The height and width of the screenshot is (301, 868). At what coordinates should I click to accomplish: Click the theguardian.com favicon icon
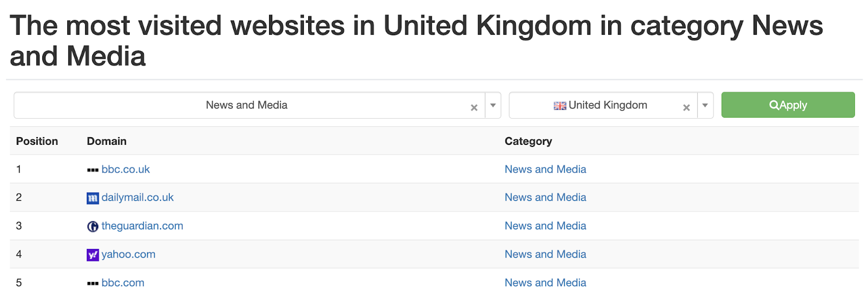(93, 226)
